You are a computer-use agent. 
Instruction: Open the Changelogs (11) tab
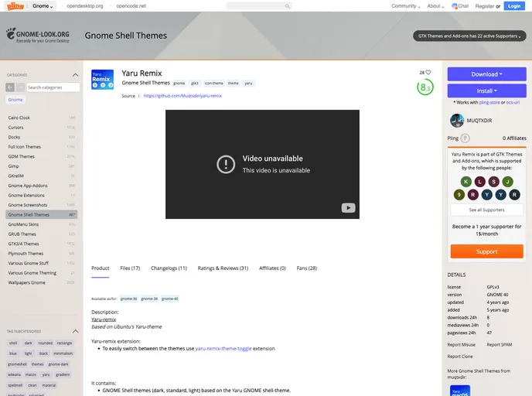[169, 268]
